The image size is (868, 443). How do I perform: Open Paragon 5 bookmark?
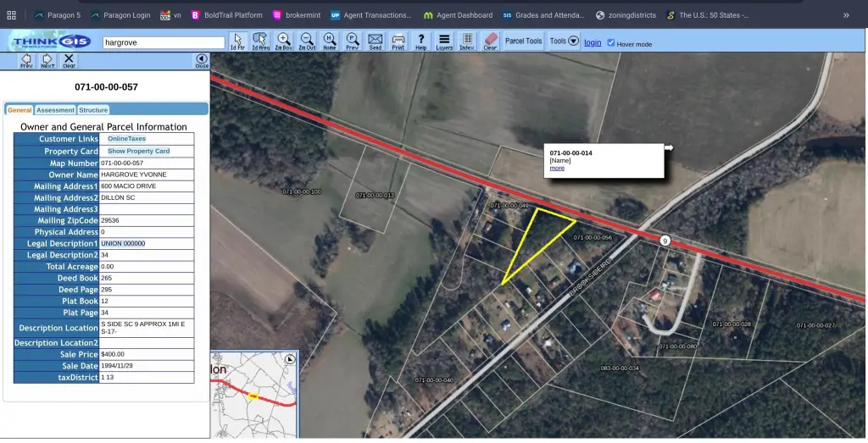coord(58,15)
